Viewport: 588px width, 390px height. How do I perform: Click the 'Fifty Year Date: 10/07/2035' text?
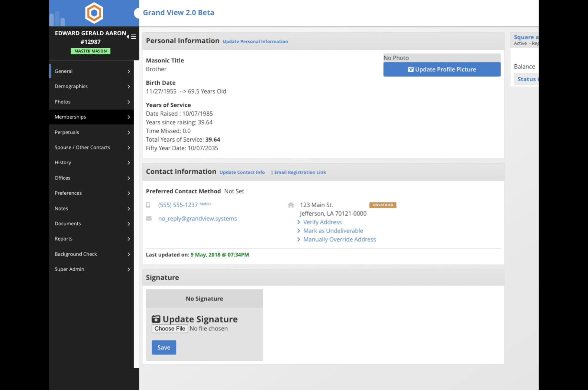[x=182, y=148]
